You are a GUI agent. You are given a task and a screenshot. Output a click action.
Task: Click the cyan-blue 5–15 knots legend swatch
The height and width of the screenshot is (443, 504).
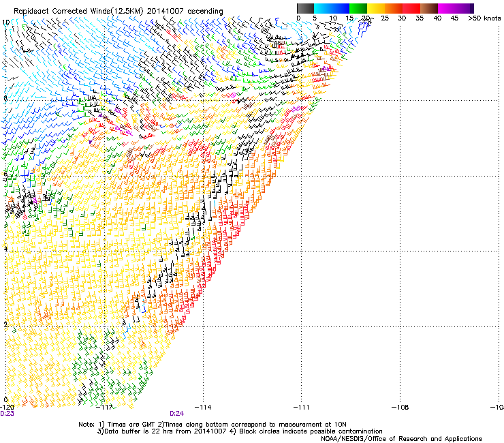(332, 8)
